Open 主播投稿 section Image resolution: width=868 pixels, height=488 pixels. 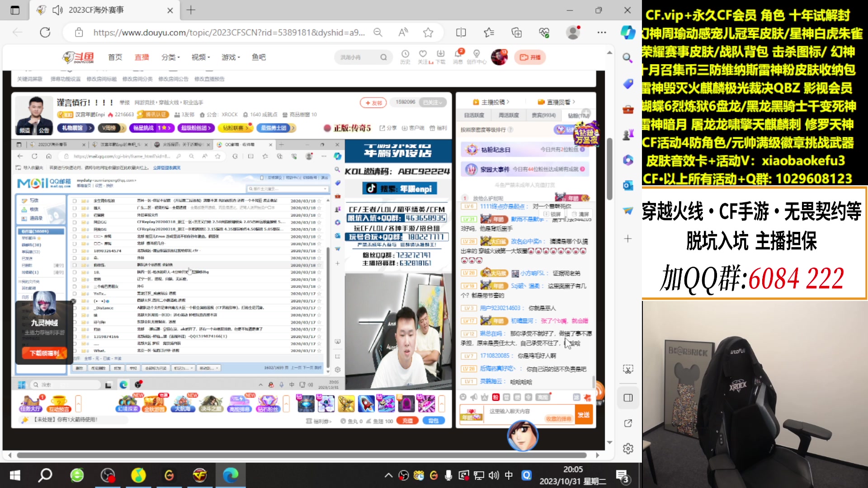(x=491, y=102)
